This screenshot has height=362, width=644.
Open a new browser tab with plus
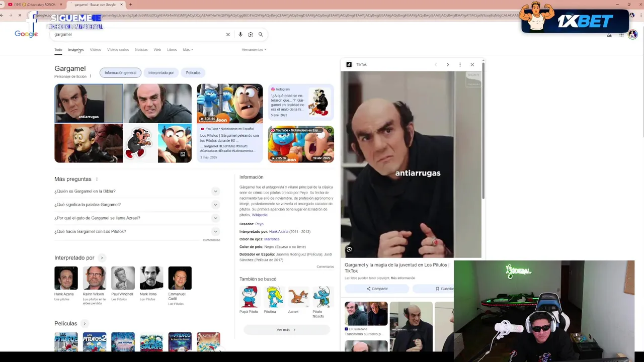click(x=130, y=5)
